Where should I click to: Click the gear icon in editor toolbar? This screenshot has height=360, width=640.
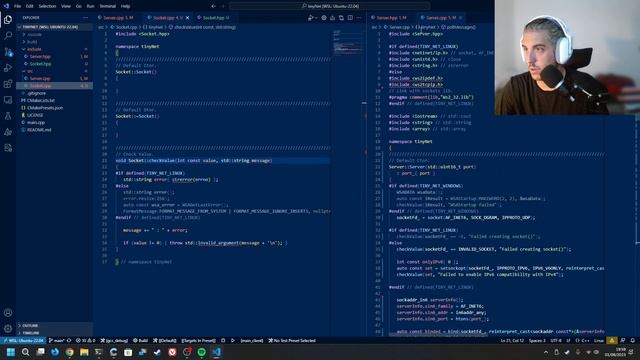click(324, 18)
